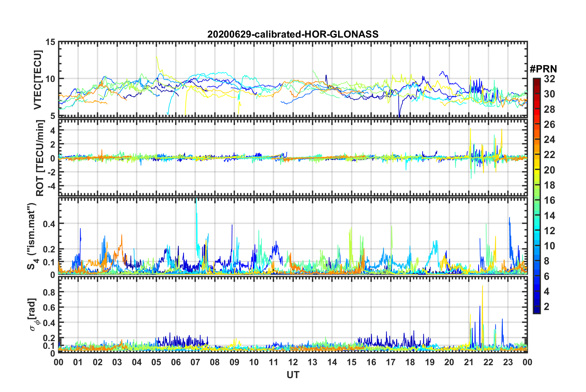Click the x-axis hour label 05
Viewport: 586px width, 392px height.
156,362
